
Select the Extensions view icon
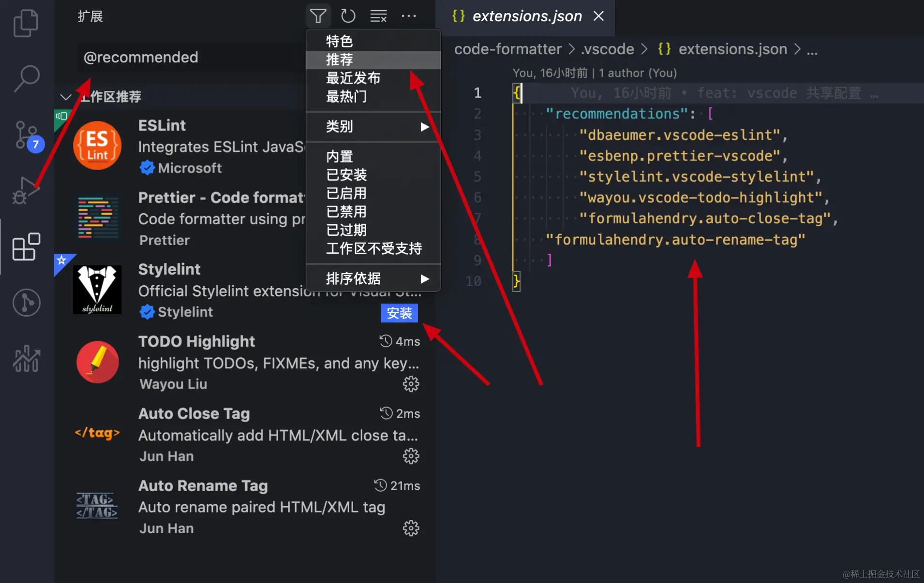point(26,247)
